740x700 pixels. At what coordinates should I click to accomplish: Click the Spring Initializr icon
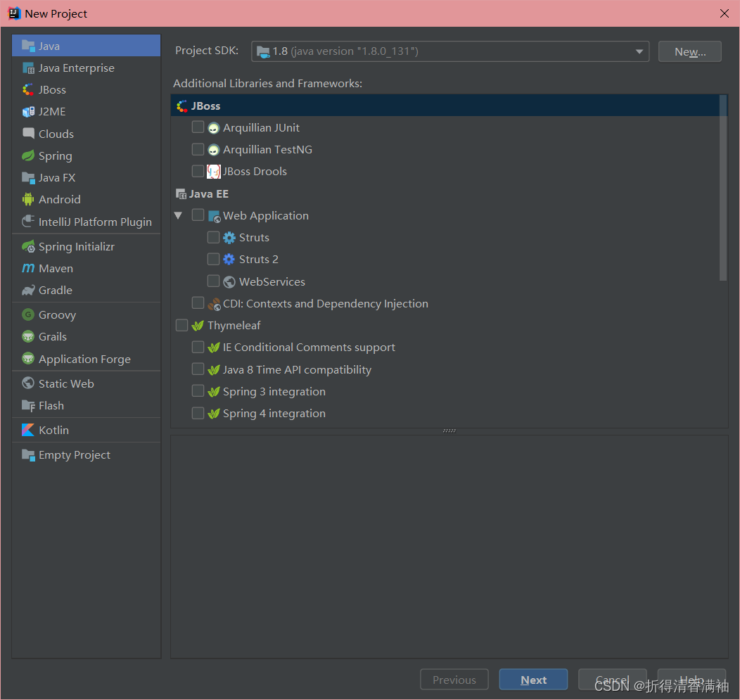pos(28,246)
